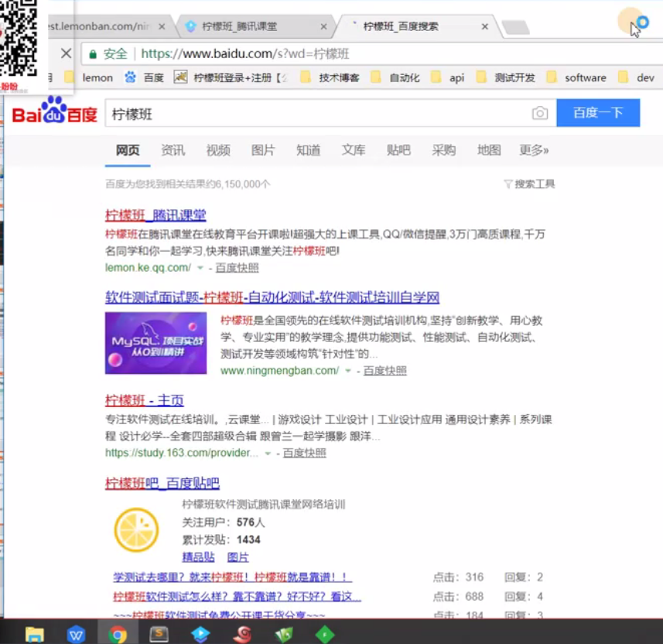663x644 pixels.
Task: Open 百度快照 for lemon.ke.qq.com result
Action: coord(237,268)
